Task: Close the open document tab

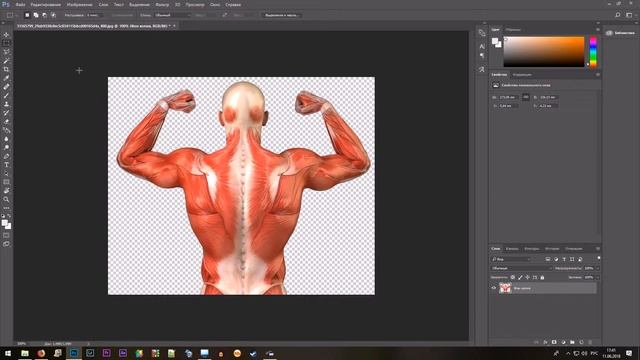Action: pyautogui.click(x=175, y=26)
